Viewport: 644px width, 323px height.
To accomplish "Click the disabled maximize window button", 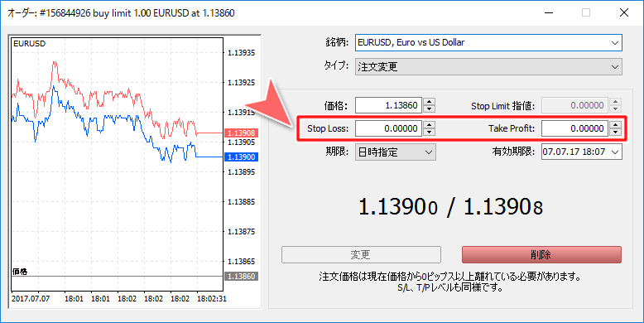I will tap(586, 12).
